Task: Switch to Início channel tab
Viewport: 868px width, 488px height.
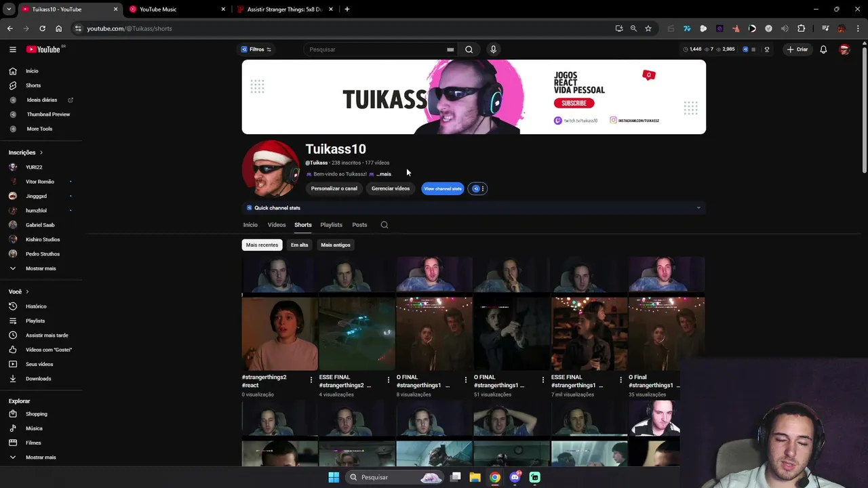Action: [x=250, y=225]
